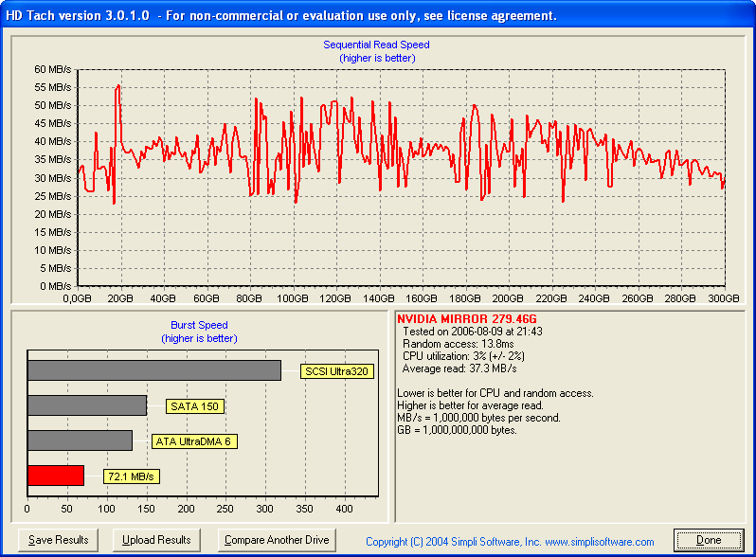Click the 400 burst axis label

coord(344,509)
